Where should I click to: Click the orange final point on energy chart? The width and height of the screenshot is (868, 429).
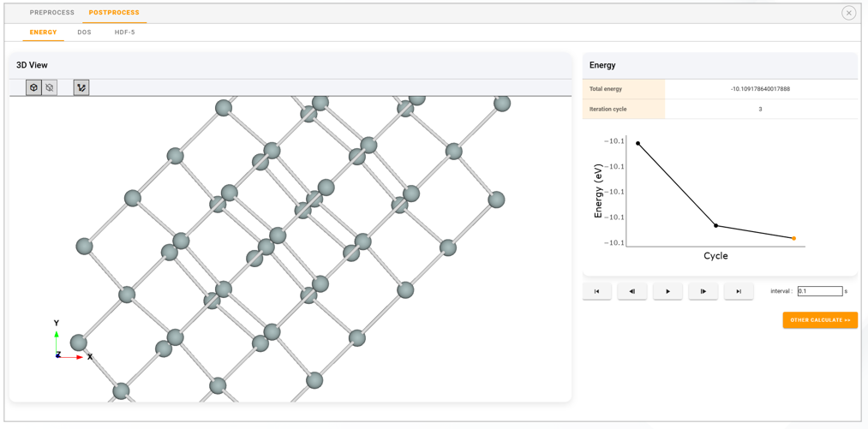794,238
